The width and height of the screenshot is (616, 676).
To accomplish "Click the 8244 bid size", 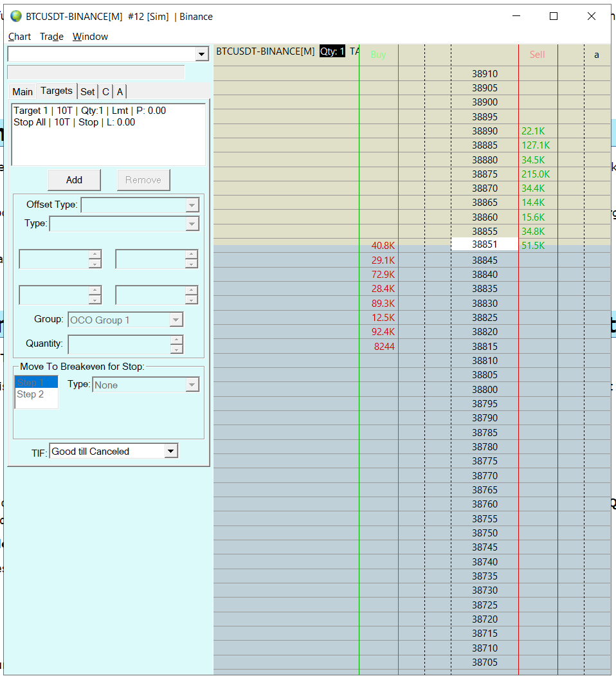I will 384,346.
